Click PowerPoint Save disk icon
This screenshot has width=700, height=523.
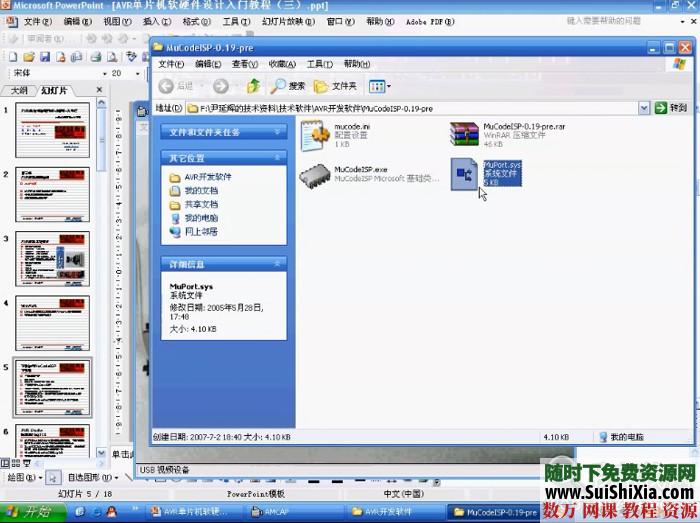45,57
